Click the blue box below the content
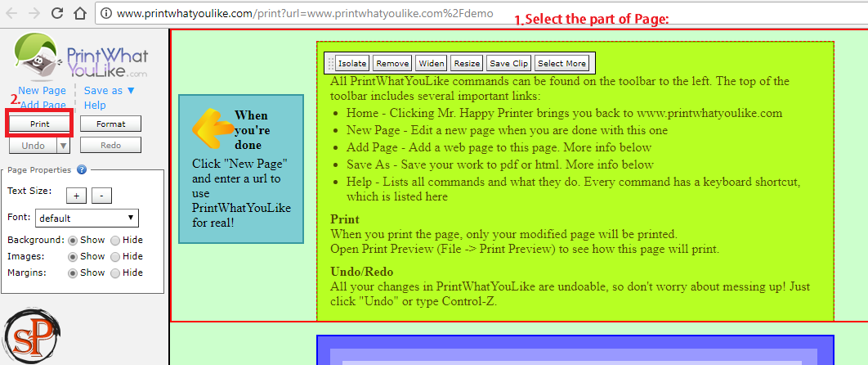The height and width of the screenshot is (365, 868). point(575,350)
